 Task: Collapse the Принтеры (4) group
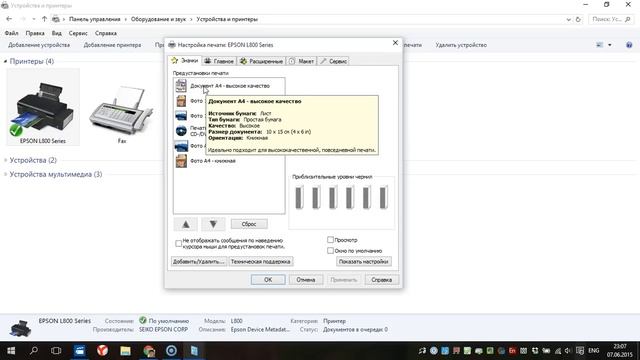[x=5, y=61]
